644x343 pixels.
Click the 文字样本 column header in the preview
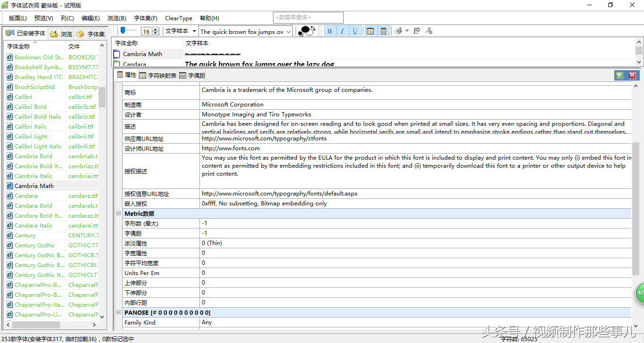pos(408,43)
